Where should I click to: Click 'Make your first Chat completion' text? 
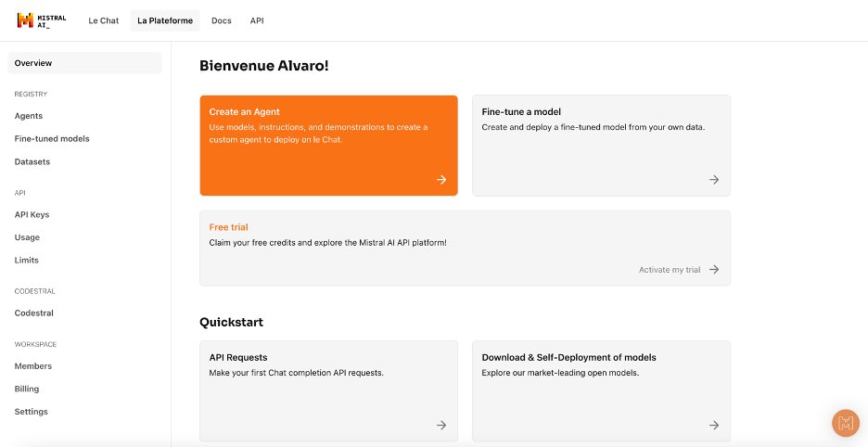296,373
